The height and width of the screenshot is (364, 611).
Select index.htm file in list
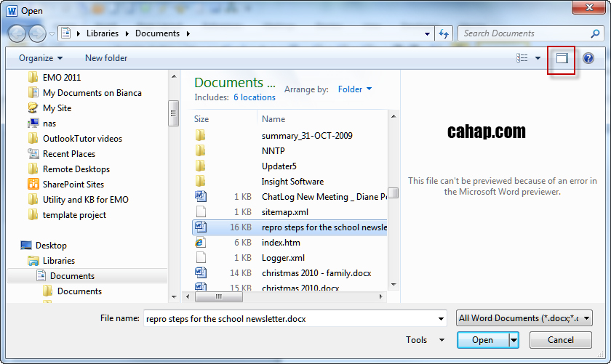pos(281,243)
